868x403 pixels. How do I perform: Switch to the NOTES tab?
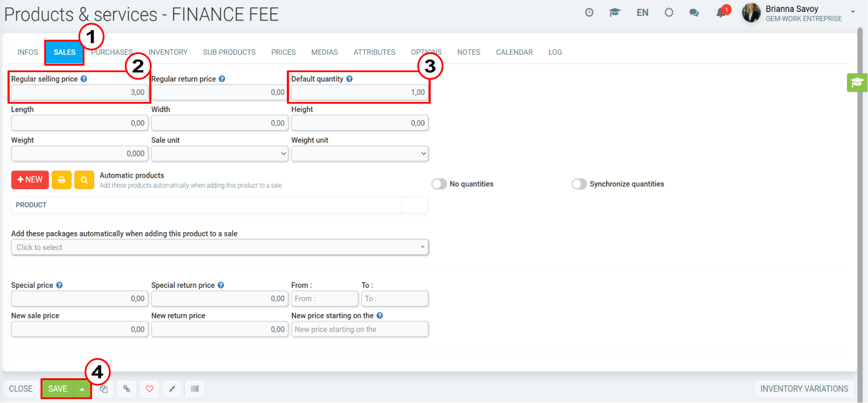point(469,52)
